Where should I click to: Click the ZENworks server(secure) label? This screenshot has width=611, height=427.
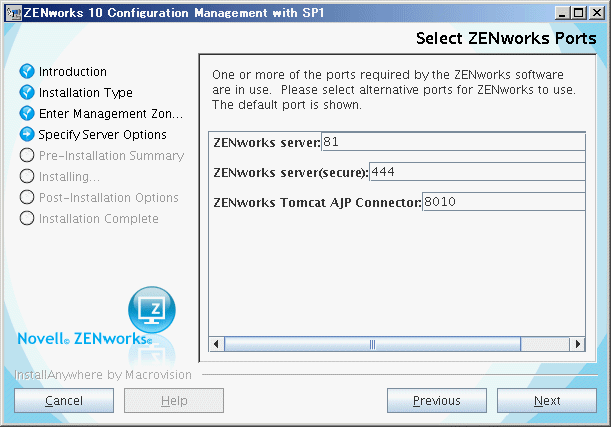[x=291, y=173]
